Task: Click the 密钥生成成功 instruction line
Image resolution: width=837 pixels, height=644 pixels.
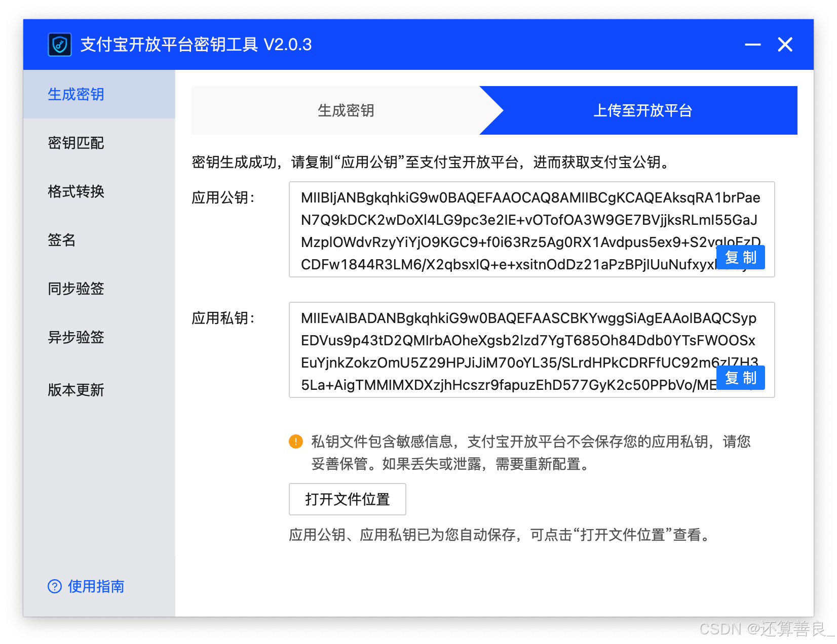Action: coord(432,162)
